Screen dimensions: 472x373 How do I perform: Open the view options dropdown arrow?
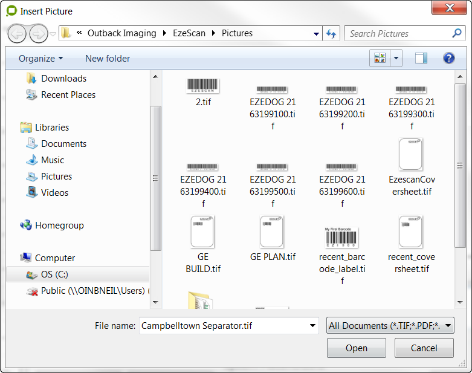coord(396,58)
